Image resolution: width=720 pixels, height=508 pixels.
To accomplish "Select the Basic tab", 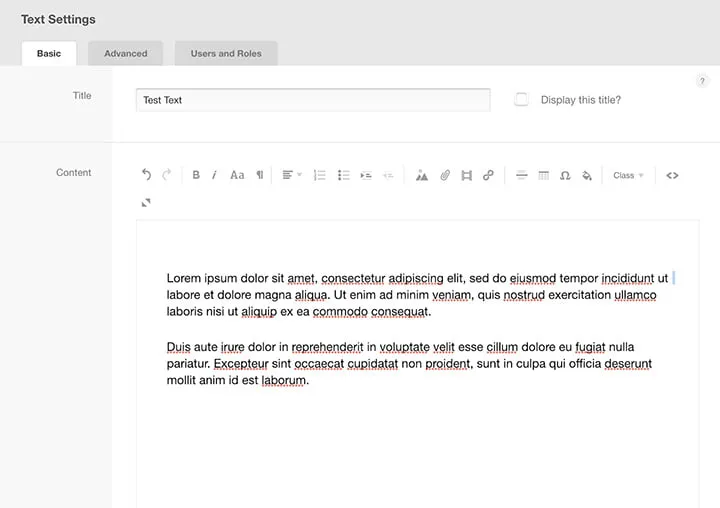I will click(x=49, y=53).
